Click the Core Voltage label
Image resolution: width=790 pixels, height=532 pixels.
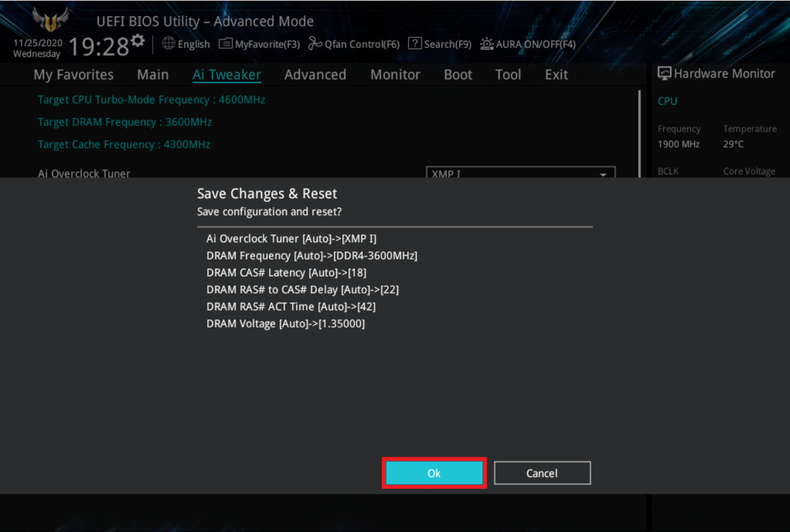pos(749,171)
